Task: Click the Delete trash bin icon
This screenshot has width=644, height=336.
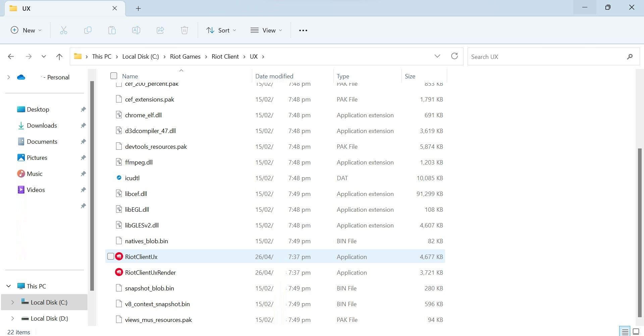Action: coord(184,30)
